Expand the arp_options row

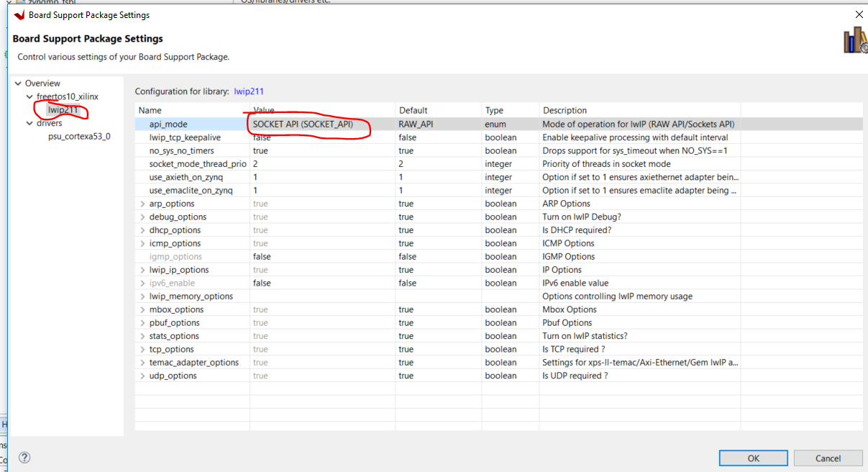[142, 204]
